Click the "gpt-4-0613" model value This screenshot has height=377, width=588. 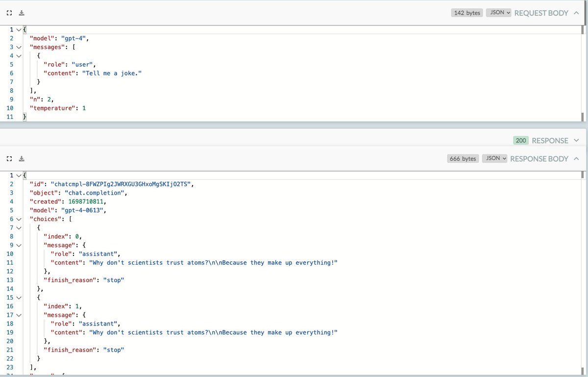(x=82, y=210)
